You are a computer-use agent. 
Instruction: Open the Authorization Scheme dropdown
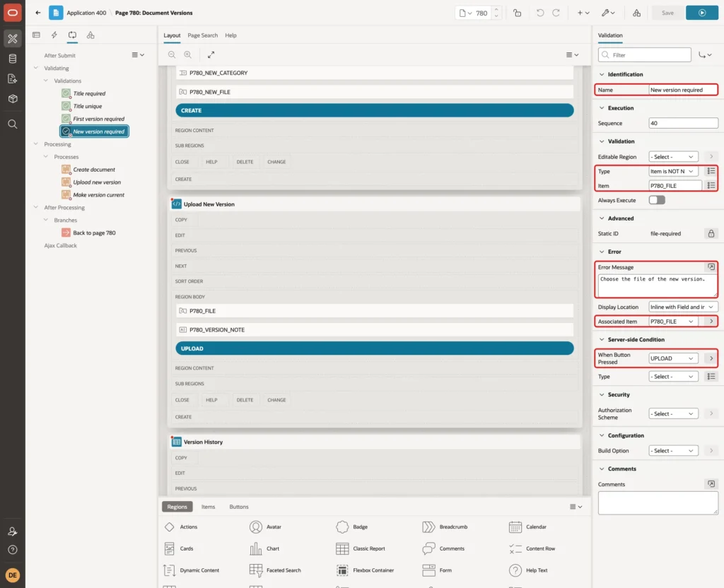[x=673, y=413]
